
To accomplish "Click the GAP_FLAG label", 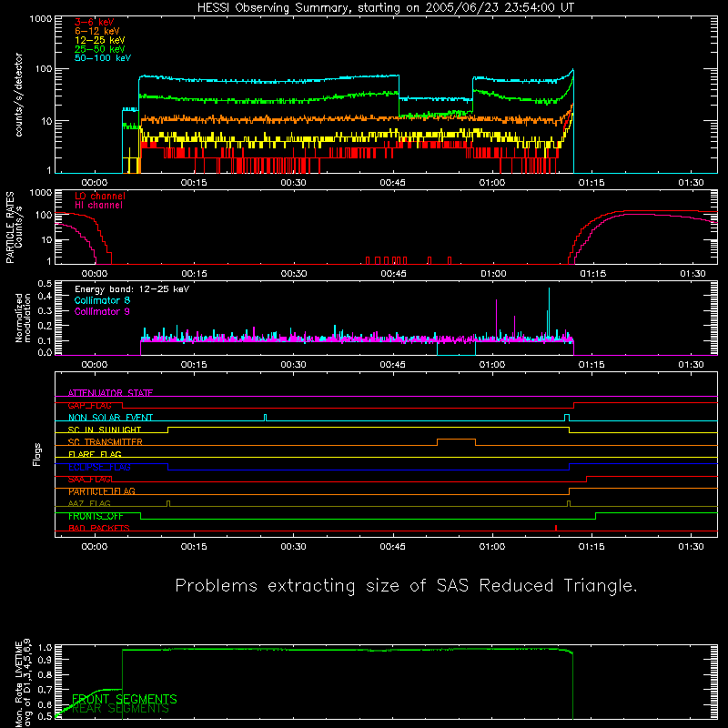I will pyautogui.click(x=89, y=405).
